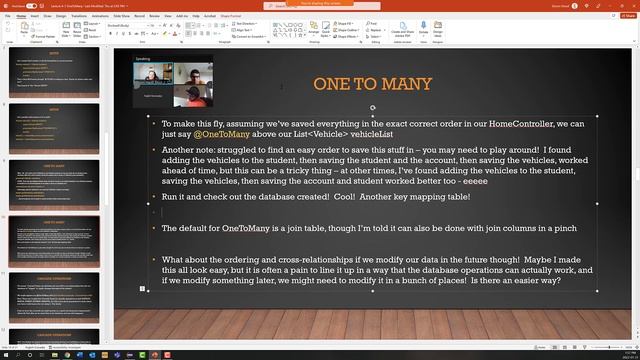
Task: Click the font color button
Action: [x=176, y=33]
